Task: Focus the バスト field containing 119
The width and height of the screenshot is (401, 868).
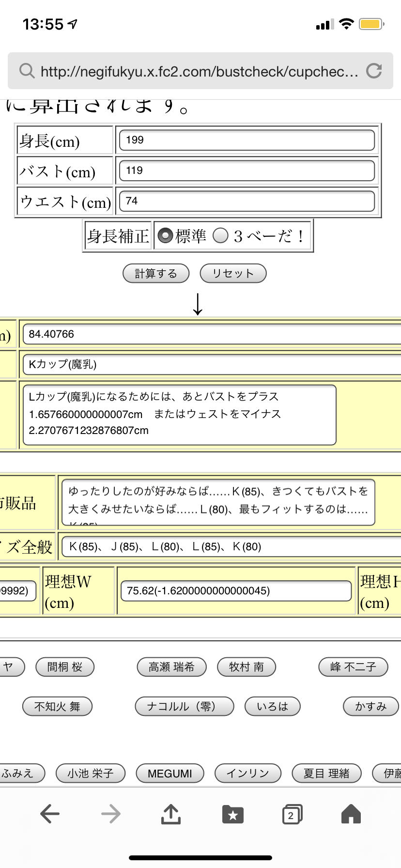Action: point(247,170)
